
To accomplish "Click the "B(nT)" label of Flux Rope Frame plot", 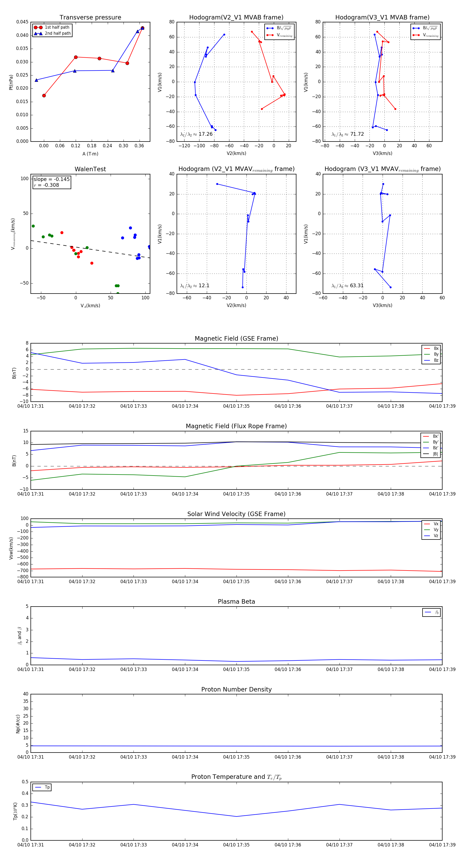I will tap(14, 461).
